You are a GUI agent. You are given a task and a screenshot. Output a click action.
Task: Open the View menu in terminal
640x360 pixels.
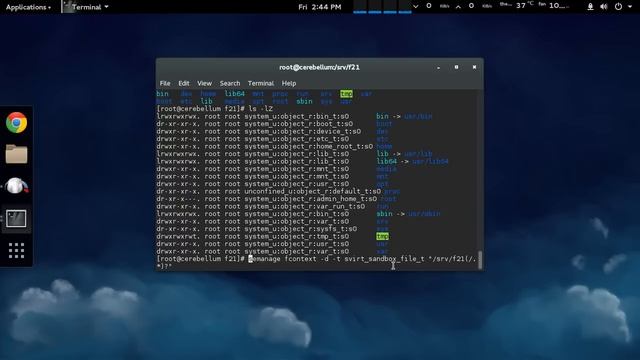[x=204, y=83]
